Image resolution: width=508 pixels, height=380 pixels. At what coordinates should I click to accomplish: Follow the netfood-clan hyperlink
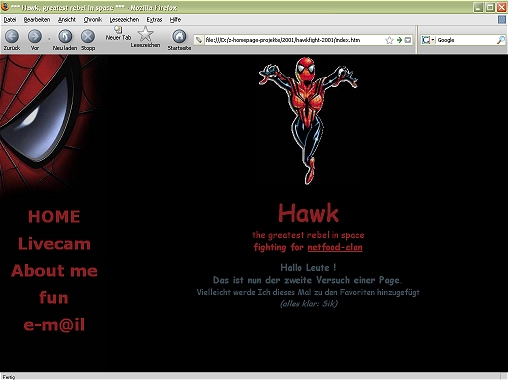pos(335,247)
